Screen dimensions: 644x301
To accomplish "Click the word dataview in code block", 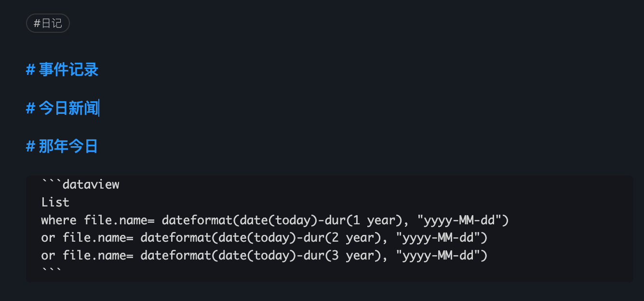I will coord(91,185).
